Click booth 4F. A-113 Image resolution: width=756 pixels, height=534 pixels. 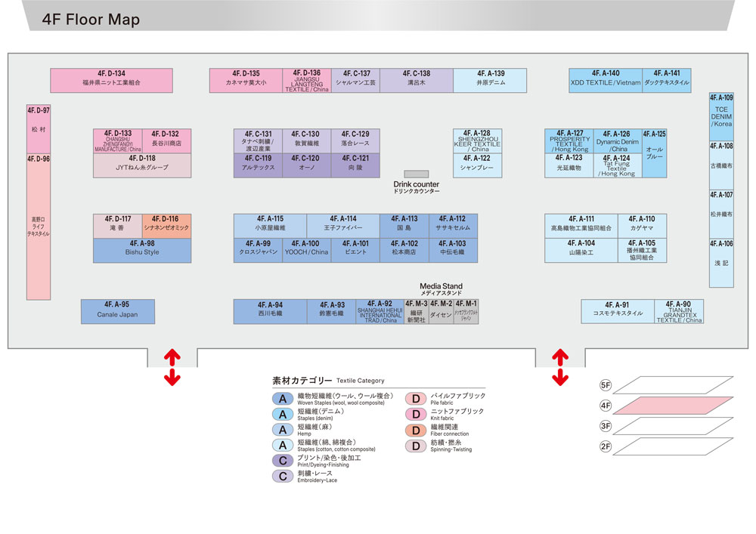pos(404,227)
